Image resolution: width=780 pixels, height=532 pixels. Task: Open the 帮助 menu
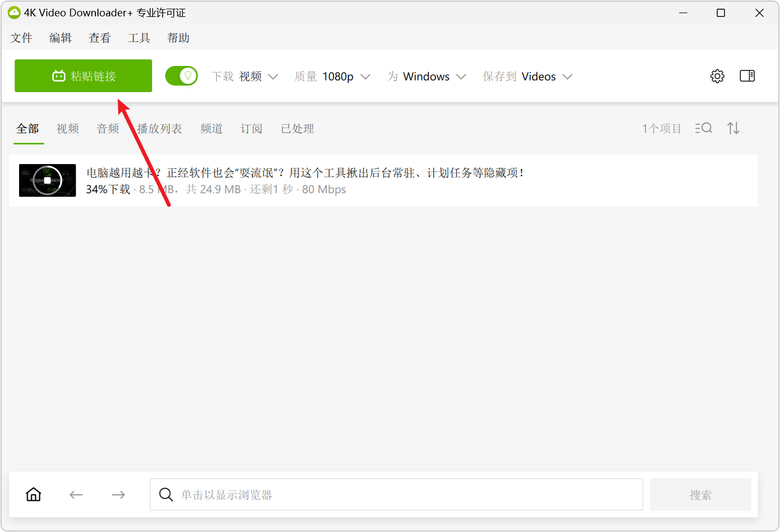[x=178, y=38]
